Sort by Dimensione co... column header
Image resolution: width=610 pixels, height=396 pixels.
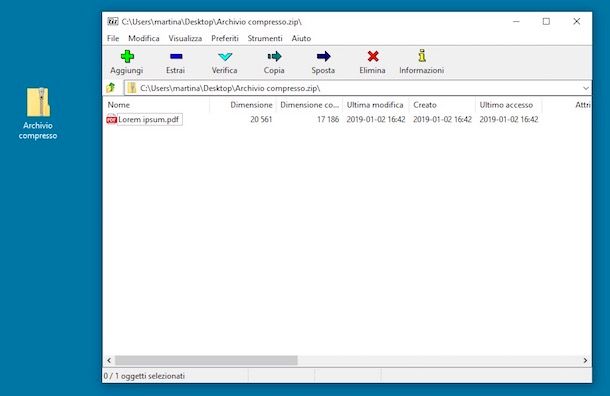click(x=309, y=105)
